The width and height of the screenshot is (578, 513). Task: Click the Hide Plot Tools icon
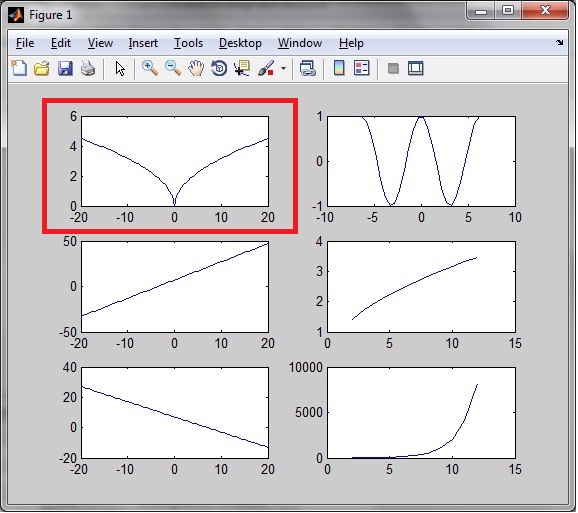[x=393, y=69]
